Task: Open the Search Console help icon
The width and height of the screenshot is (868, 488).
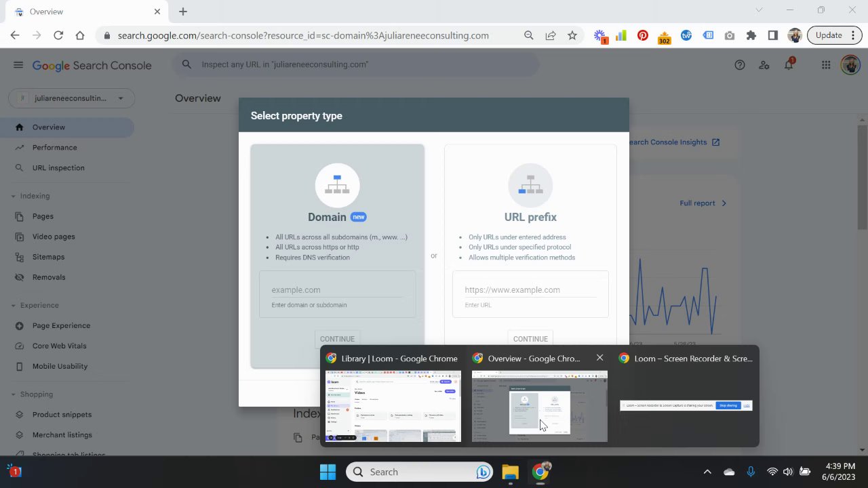Action: click(740, 65)
